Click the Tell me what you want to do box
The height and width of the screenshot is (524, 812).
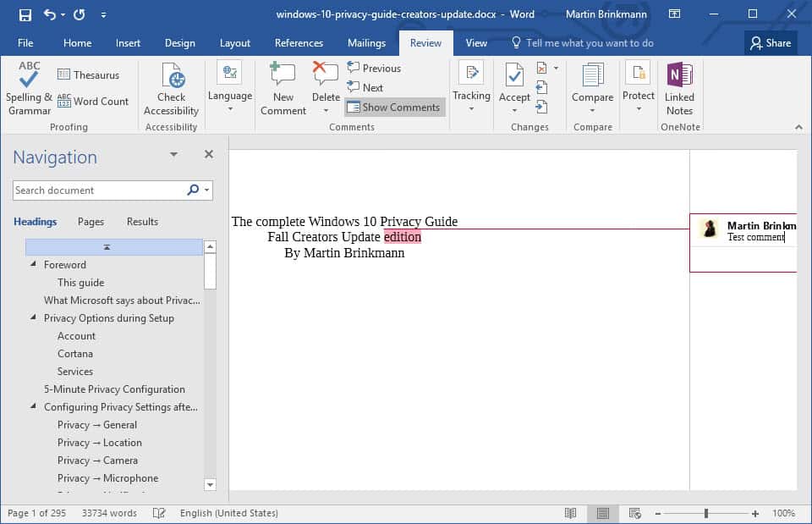click(x=583, y=43)
